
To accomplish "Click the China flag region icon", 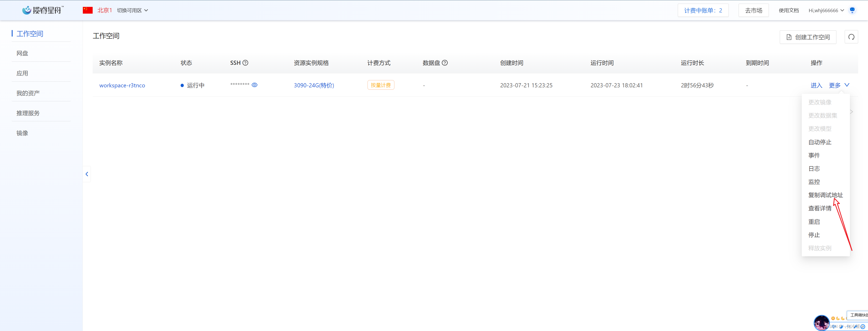I will pos(88,10).
